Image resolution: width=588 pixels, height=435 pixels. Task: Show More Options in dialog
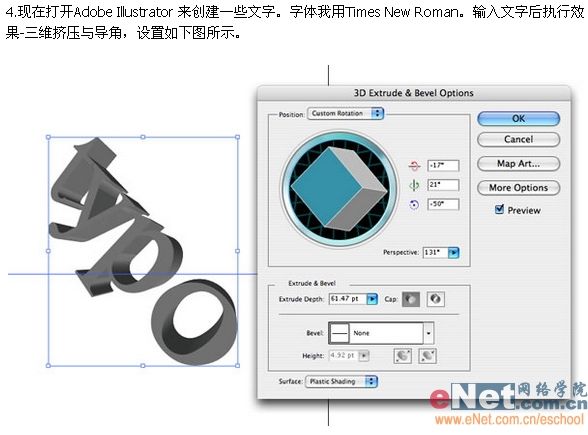519,188
